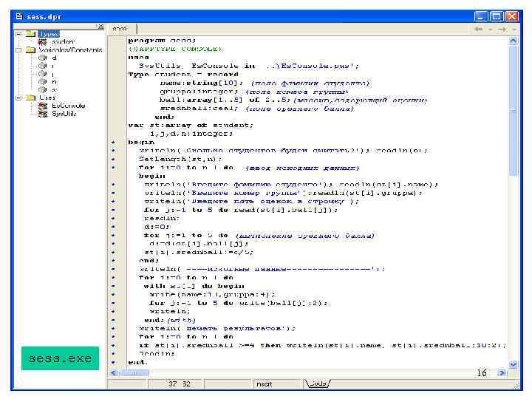
Task: Click the vertical scrollbar down arrow
Action: click(x=514, y=364)
